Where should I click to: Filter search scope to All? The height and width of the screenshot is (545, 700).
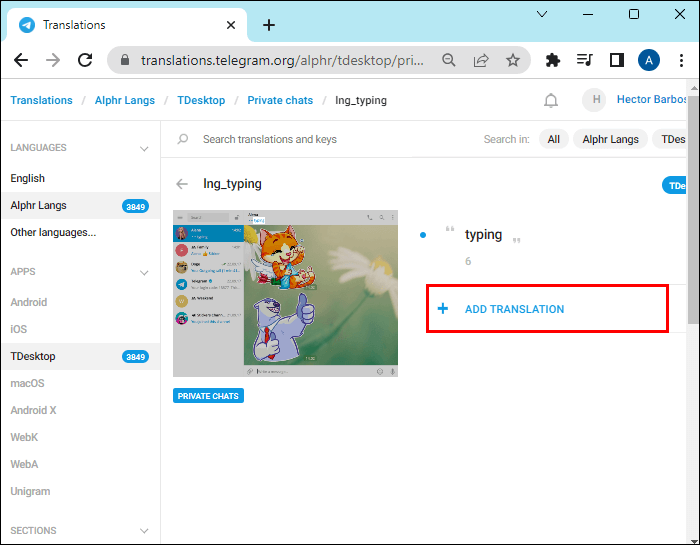(554, 139)
